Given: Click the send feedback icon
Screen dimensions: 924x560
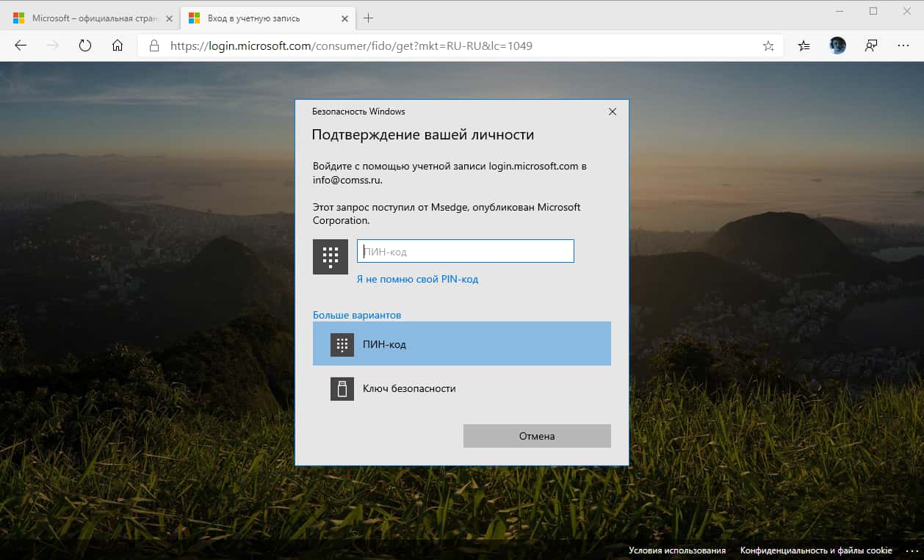Looking at the screenshot, I should [870, 46].
